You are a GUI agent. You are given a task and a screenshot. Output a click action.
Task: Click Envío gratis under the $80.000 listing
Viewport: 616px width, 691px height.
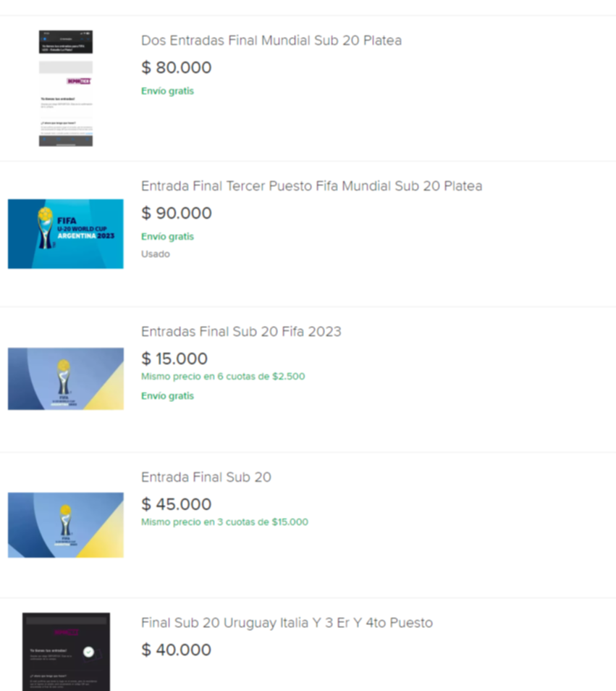point(167,91)
